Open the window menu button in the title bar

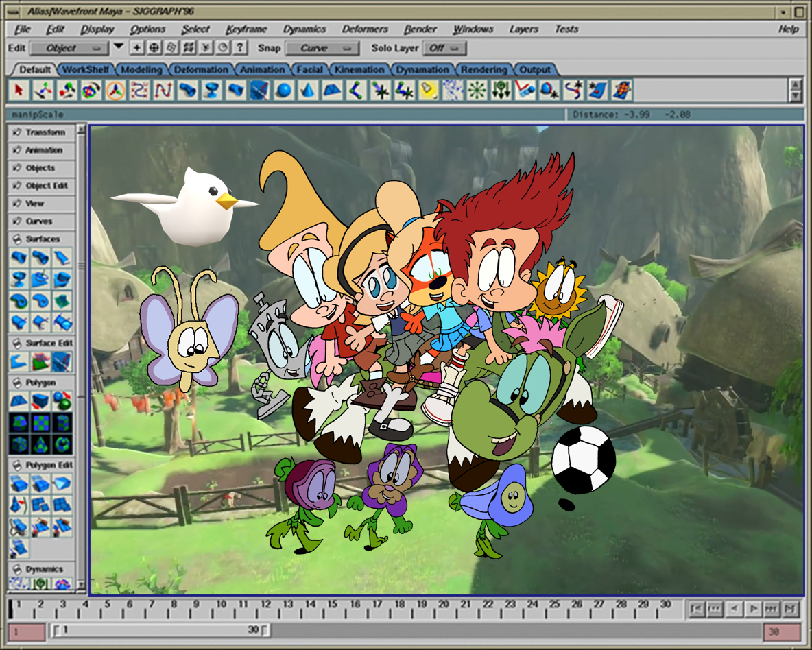pos(14,12)
